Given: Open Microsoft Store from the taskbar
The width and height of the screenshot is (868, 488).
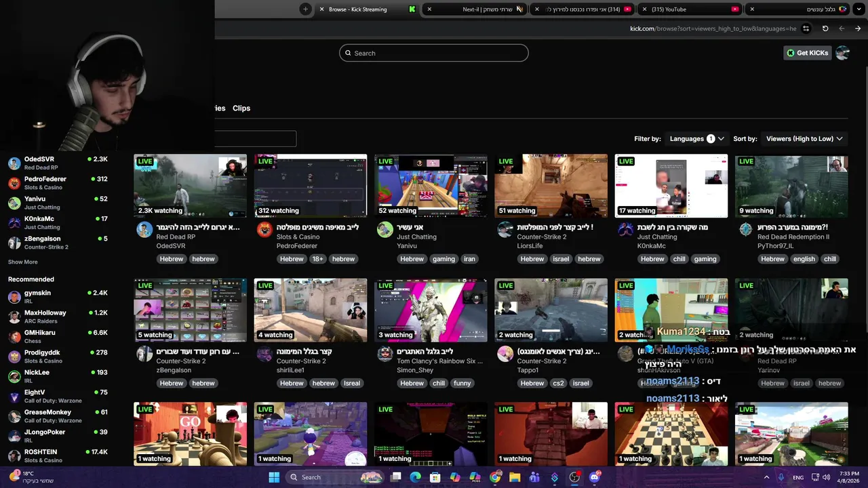Looking at the screenshot, I should coord(435,477).
